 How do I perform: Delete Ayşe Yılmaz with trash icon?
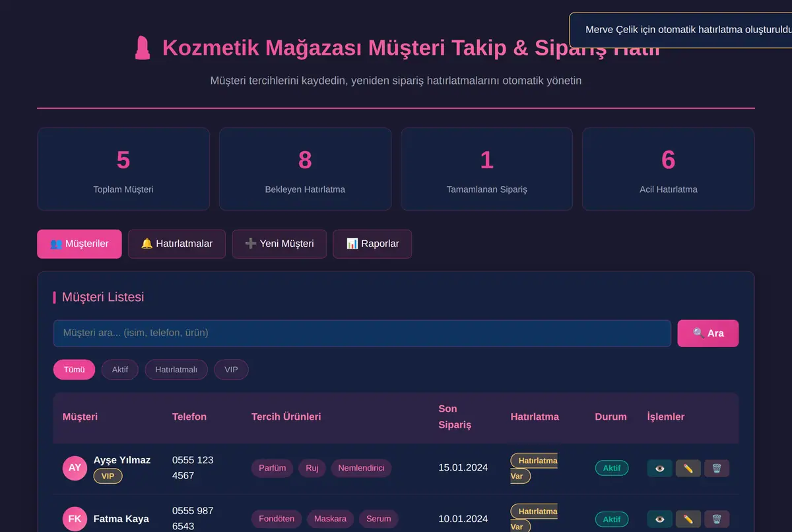coord(717,468)
